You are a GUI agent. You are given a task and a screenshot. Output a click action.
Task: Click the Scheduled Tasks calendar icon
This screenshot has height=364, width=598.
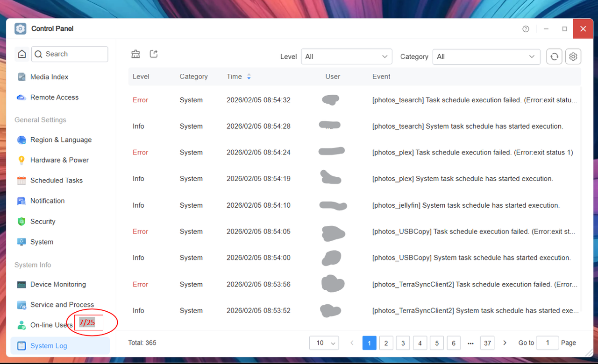[21, 181]
